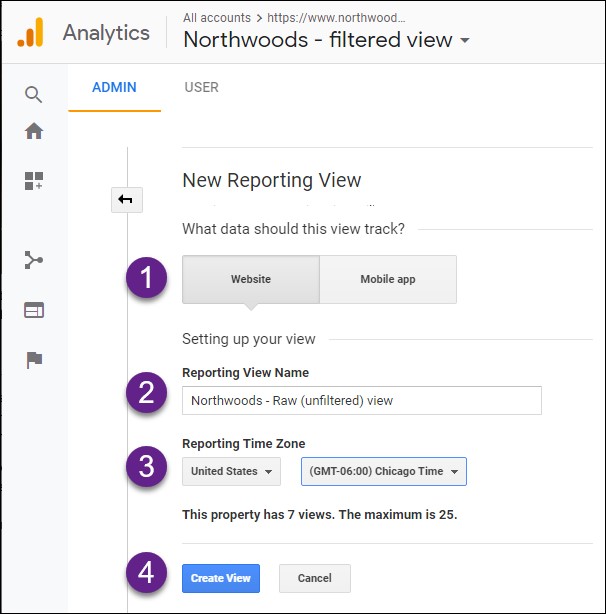Image resolution: width=606 pixels, height=614 pixels.
Task: Go to Home via house icon
Action: [34, 131]
